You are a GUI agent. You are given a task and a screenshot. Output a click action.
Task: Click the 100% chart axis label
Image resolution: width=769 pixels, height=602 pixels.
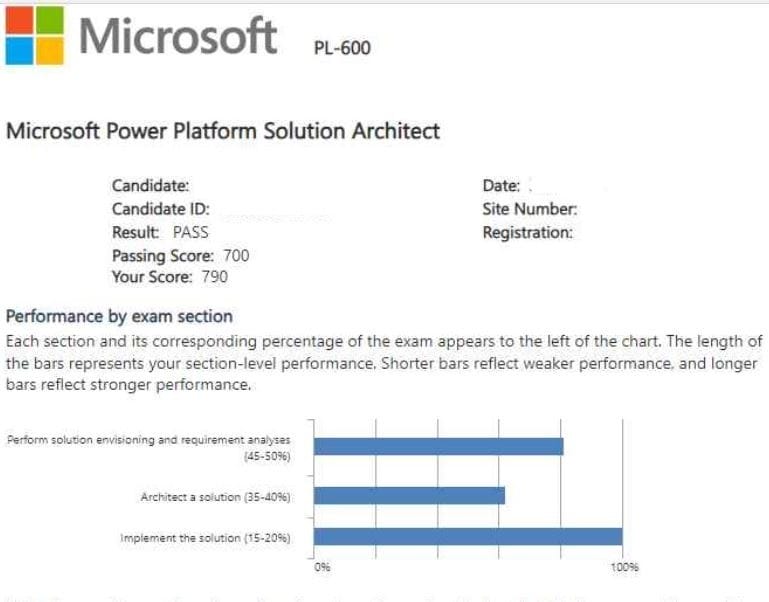click(622, 567)
